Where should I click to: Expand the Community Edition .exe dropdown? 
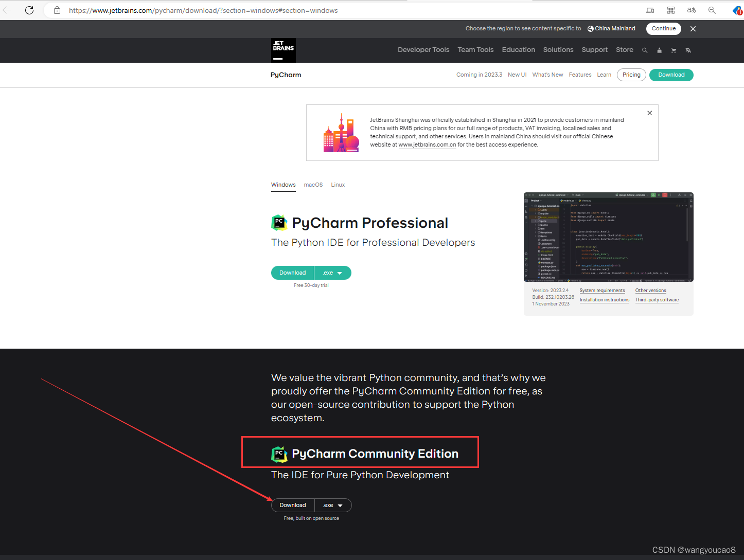(x=333, y=505)
